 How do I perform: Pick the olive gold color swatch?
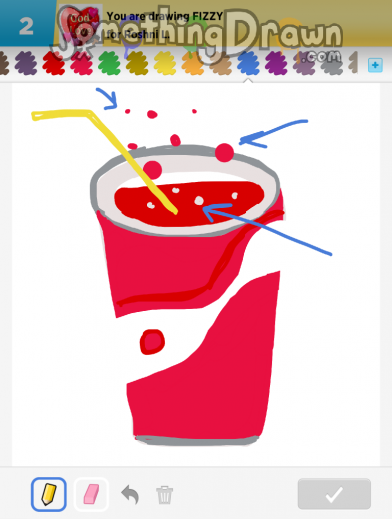click(x=137, y=63)
